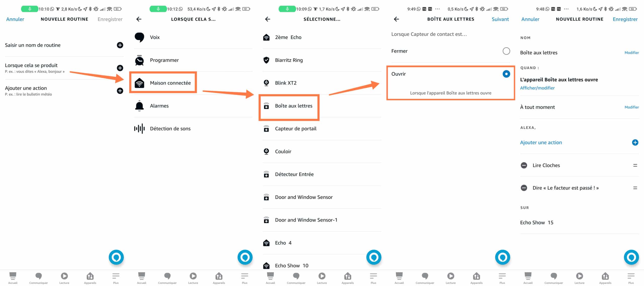Tap the Alexa voice button on first screen

116,257
